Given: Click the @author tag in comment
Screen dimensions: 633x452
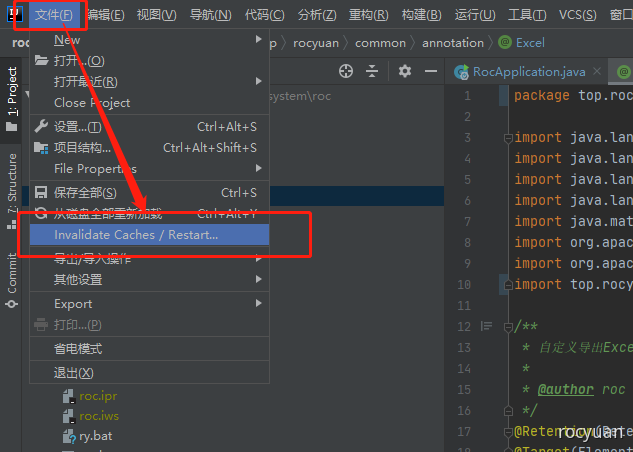Looking at the screenshot, I should pos(565,389).
